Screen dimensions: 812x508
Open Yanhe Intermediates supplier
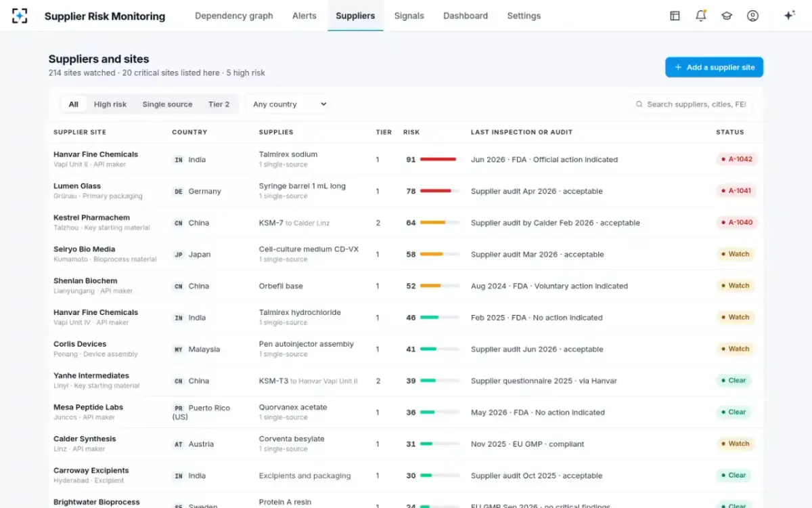pyautogui.click(x=91, y=376)
